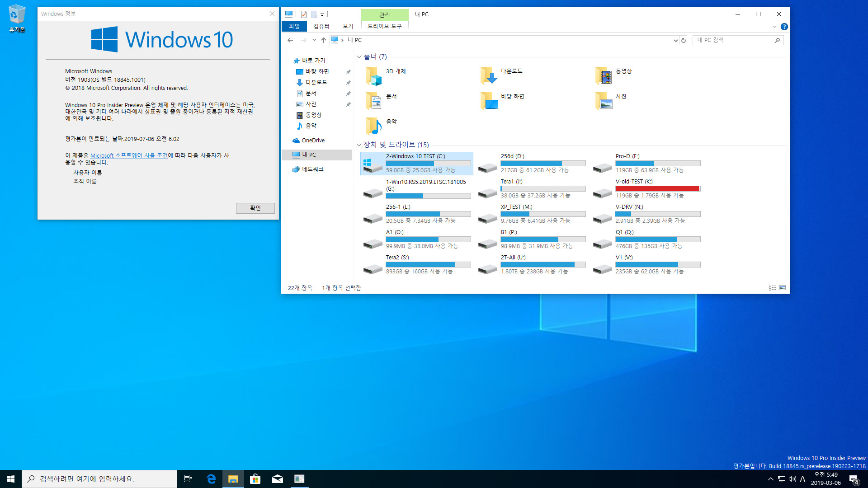Show hidden system tray icons
Viewport: 868px width, 488px height.
pos(770,479)
